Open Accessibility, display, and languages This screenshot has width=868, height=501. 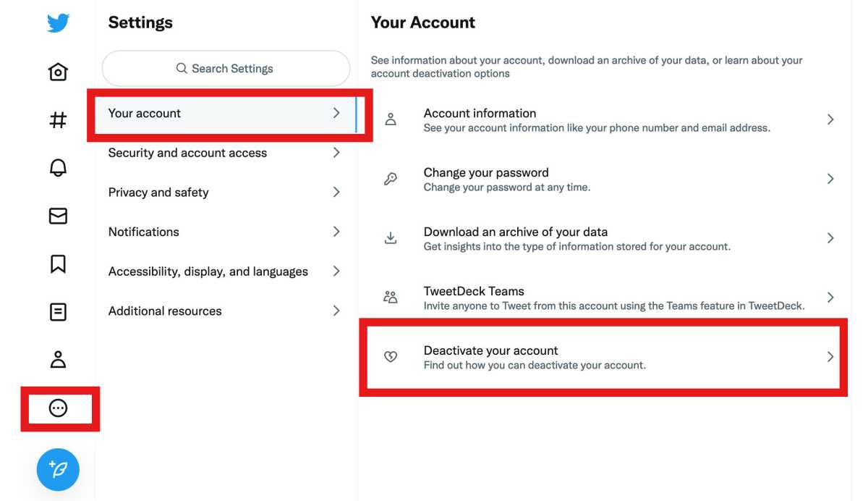click(224, 271)
